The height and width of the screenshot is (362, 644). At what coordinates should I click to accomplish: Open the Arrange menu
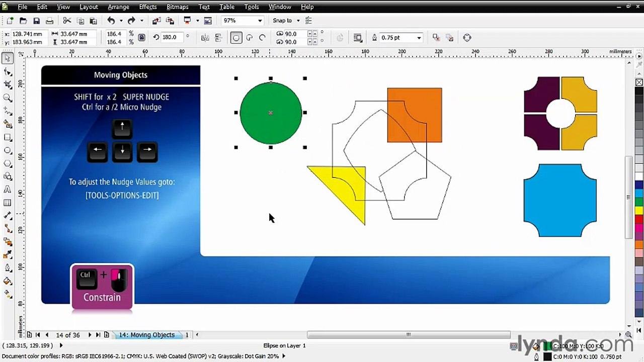(x=119, y=7)
